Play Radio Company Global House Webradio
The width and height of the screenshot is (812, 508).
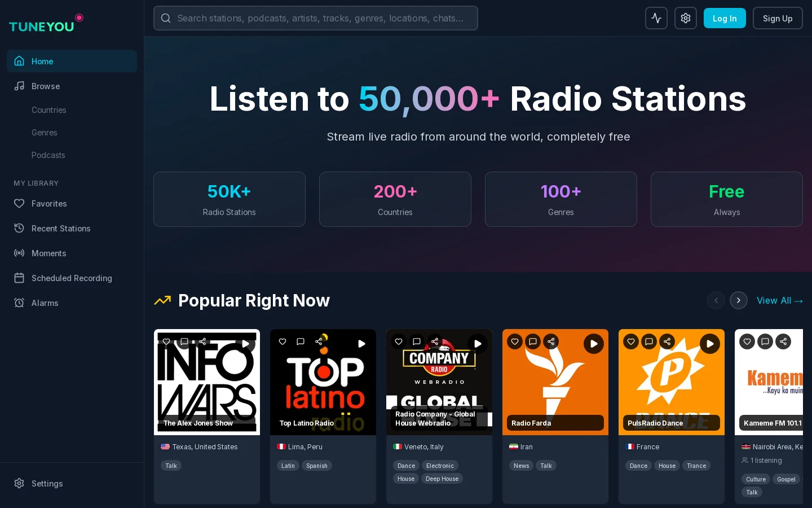pos(478,344)
